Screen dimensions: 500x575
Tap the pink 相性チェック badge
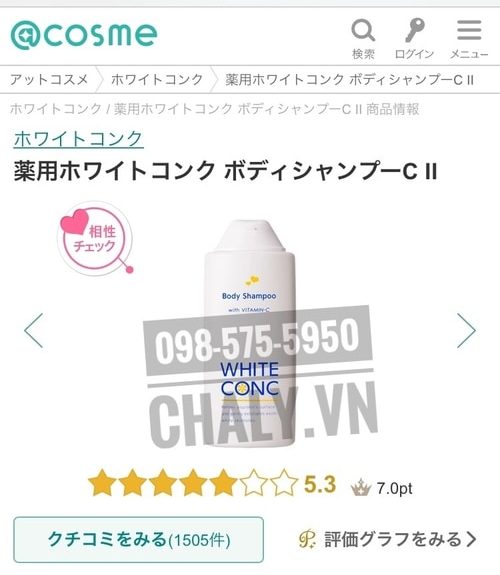coord(95,238)
